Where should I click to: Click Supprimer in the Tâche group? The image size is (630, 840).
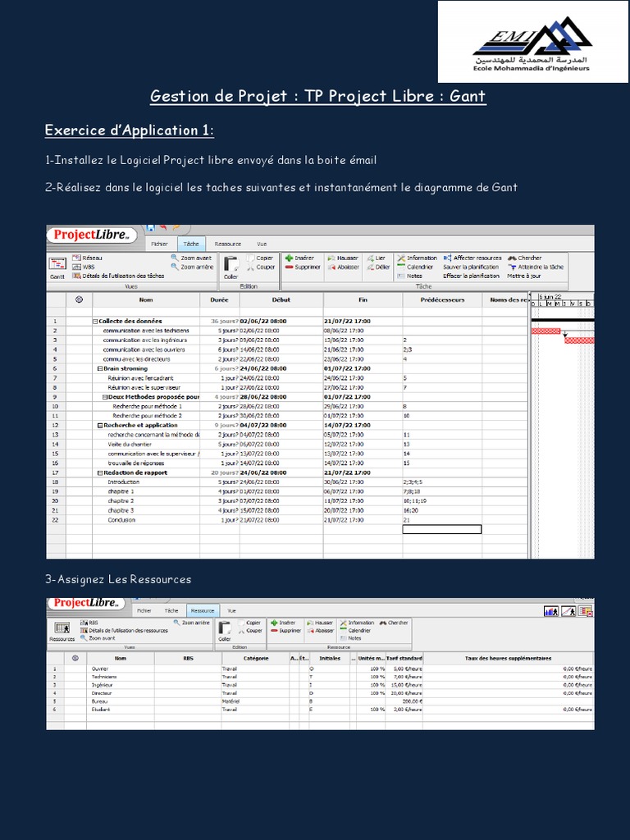click(303, 267)
